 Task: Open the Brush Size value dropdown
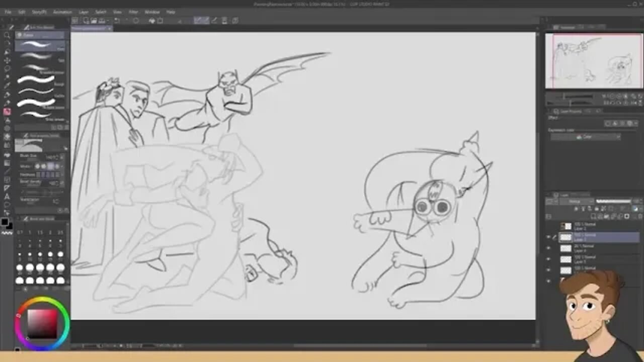click(x=61, y=157)
